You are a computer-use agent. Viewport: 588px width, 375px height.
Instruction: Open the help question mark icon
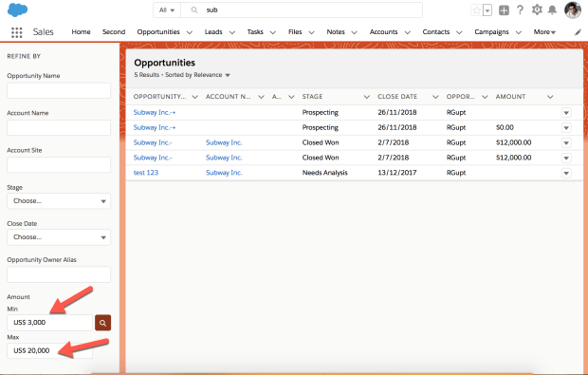[x=520, y=10]
